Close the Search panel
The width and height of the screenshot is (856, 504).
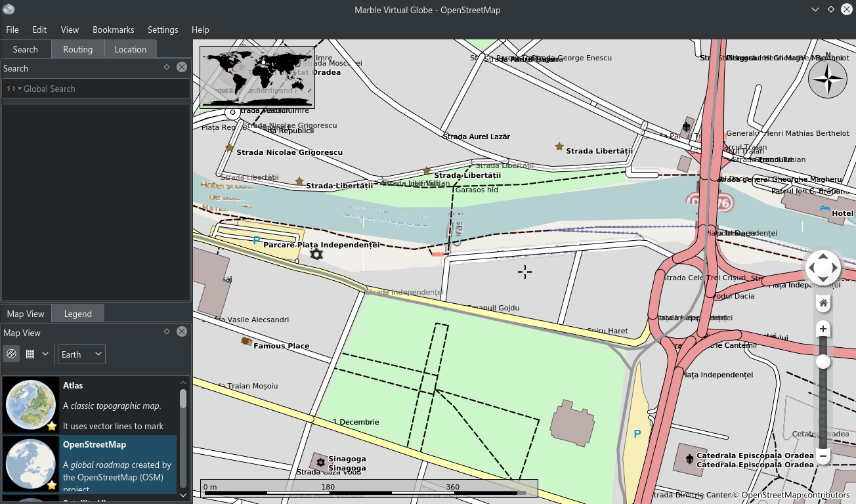pyautogui.click(x=182, y=67)
